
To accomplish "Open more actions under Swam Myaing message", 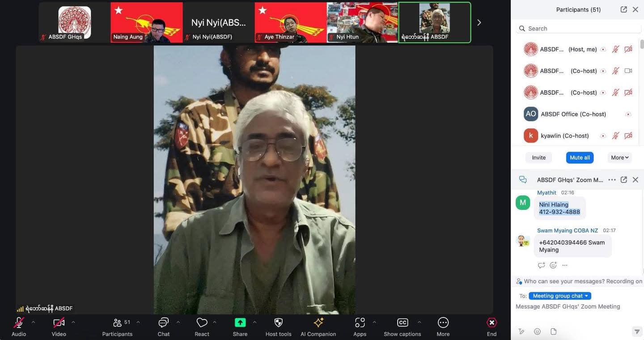I will click(x=565, y=265).
